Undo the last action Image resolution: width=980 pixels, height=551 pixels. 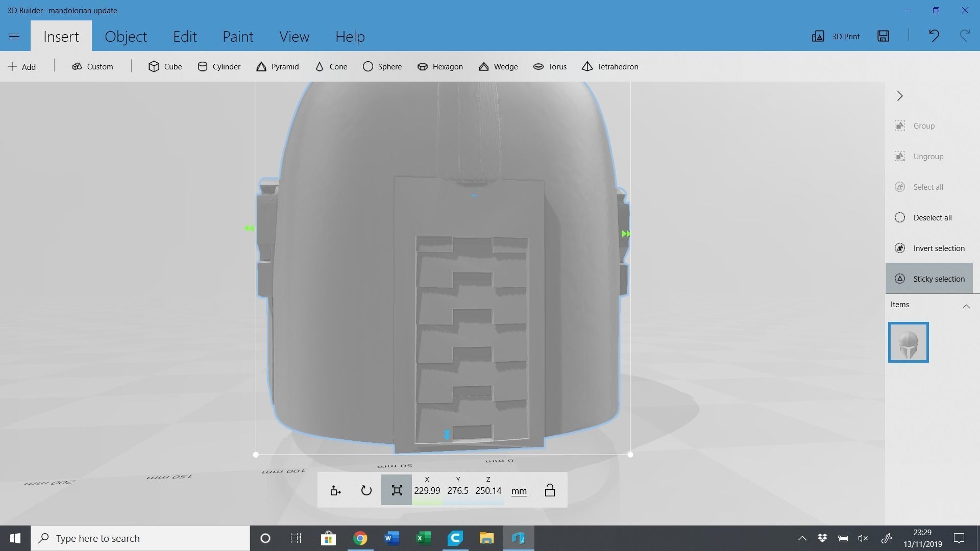point(934,36)
